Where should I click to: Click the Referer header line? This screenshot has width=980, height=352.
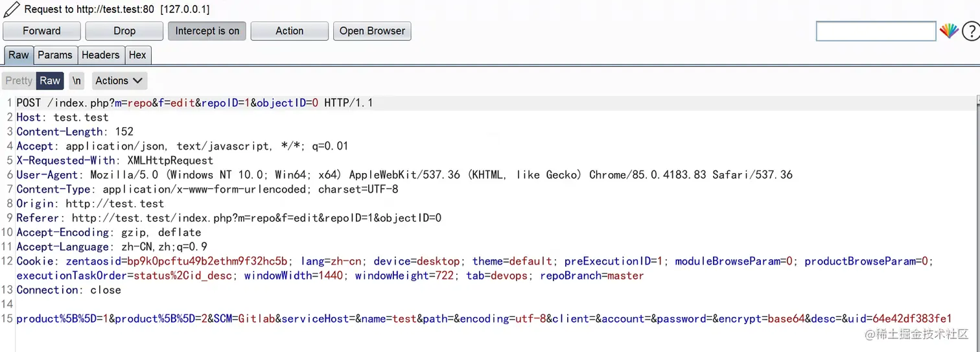[x=229, y=218]
